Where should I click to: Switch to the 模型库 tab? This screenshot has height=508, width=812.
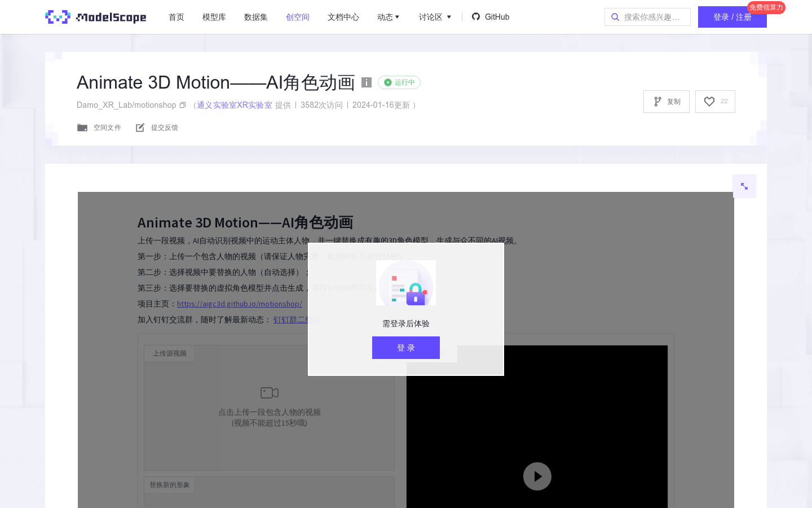click(214, 17)
